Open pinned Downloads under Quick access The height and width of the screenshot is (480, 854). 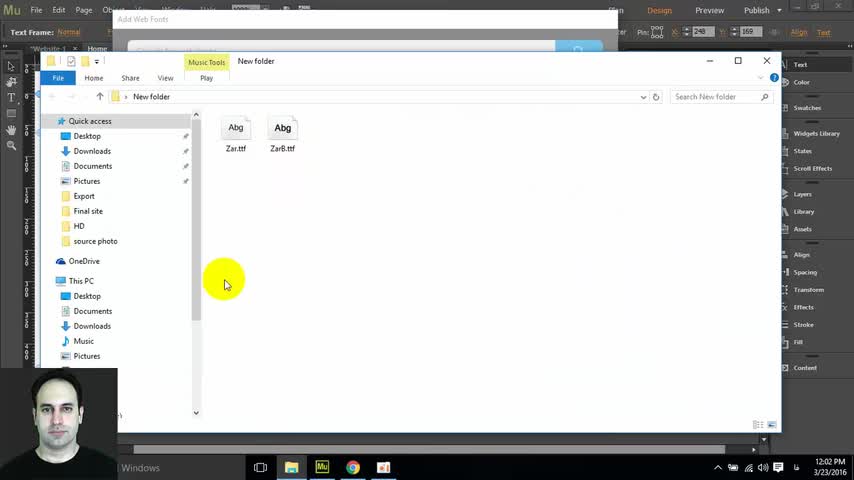click(92, 151)
